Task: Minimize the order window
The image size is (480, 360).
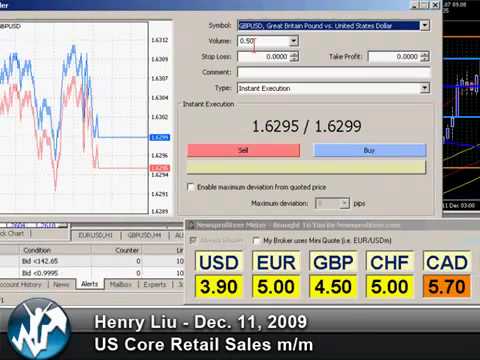Action: tap(415, 5)
